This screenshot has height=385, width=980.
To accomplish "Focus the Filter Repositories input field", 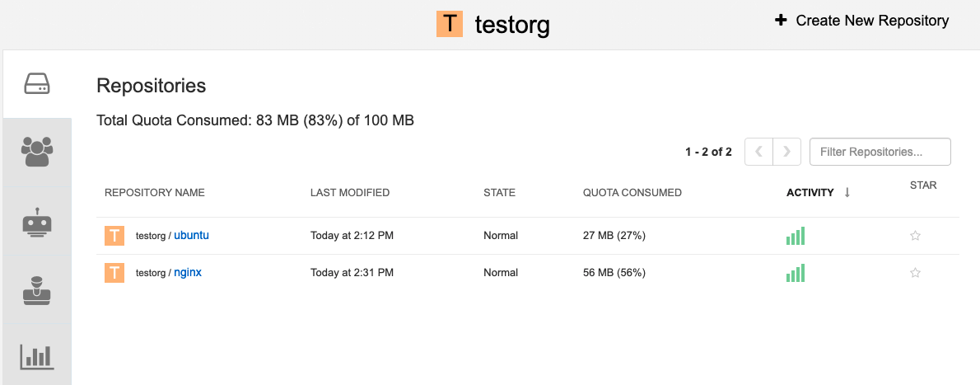I will (880, 152).
